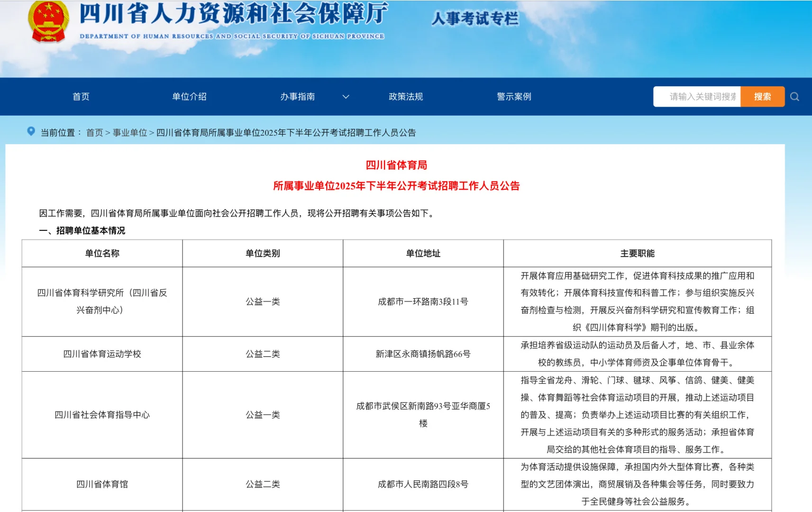The image size is (812, 512).
Task: Open the 警示案例 menu item
Action: point(514,97)
